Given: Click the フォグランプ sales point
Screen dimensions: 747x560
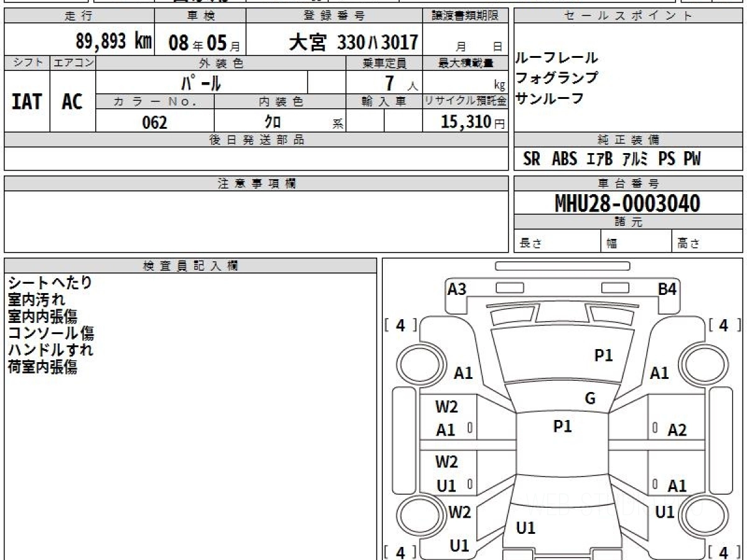Looking at the screenshot, I should point(557,78).
